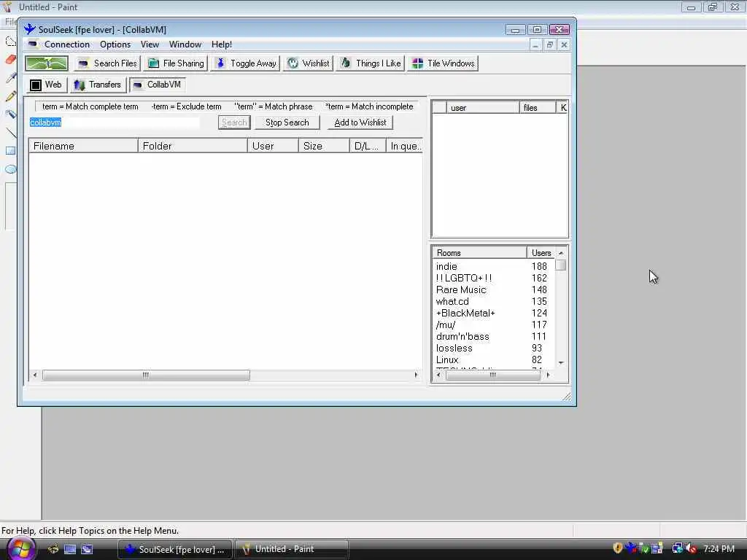Click rooms list scroll down arrow

(x=561, y=363)
